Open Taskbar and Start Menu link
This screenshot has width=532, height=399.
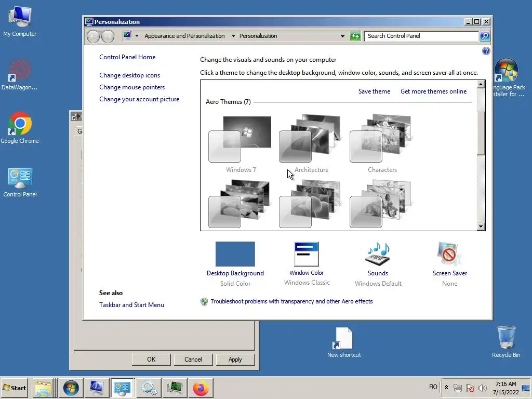pyautogui.click(x=131, y=304)
